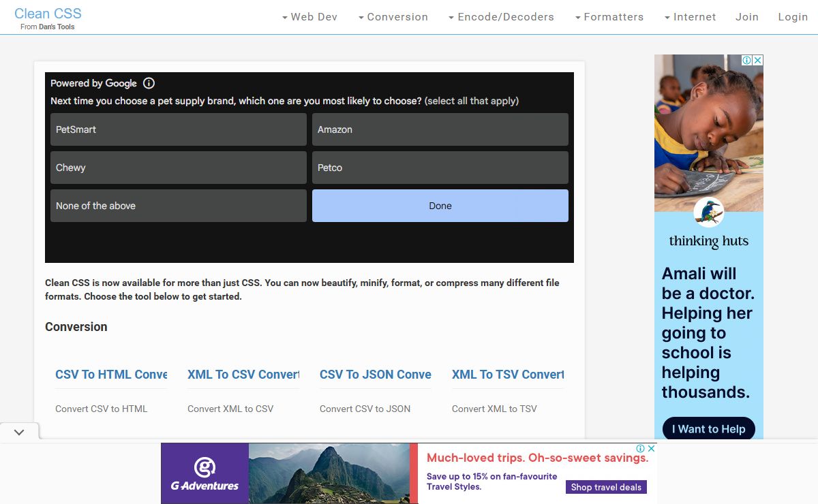The width and height of the screenshot is (818, 504).
Task: Open the Join page from navbar
Action: point(747,17)
